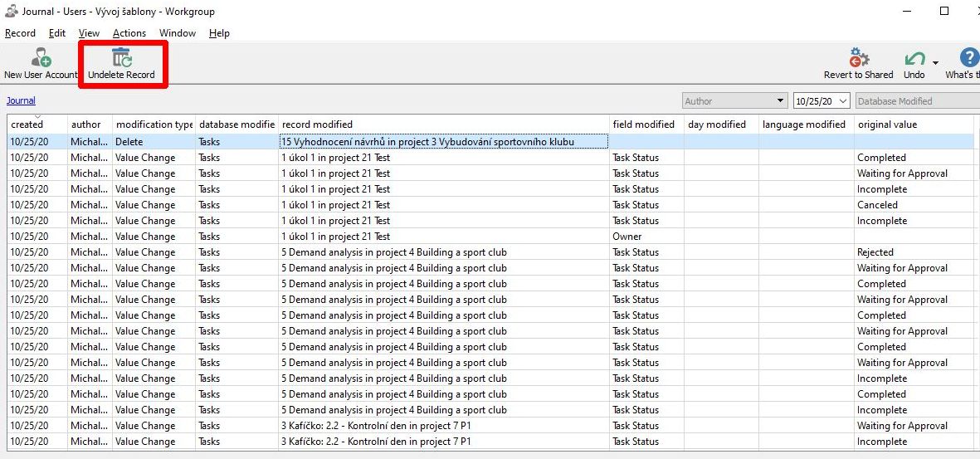The image size is (980, 459).
Task: Open the Help menu
Action: [219, 33]
